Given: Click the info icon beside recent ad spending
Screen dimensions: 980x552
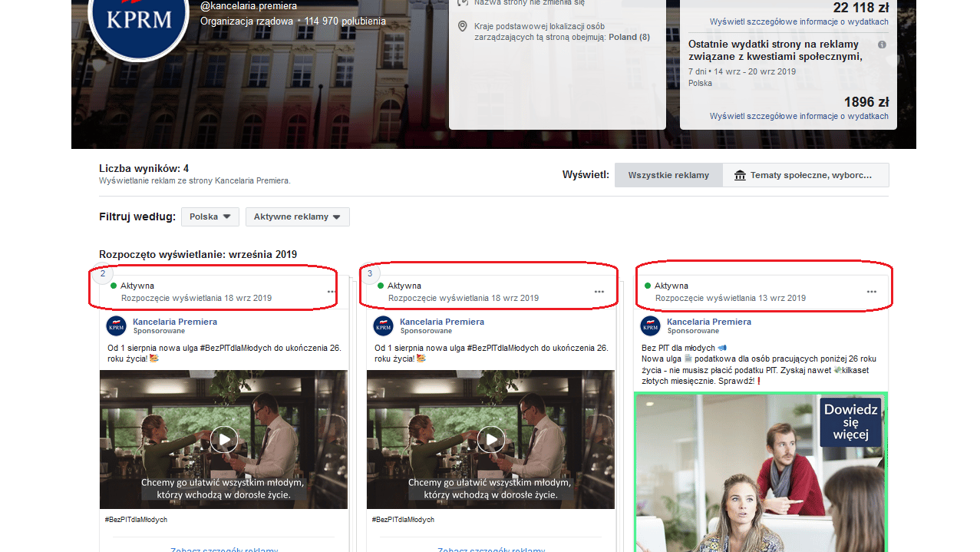Looking at the screenshot, I should pos(882,45).
